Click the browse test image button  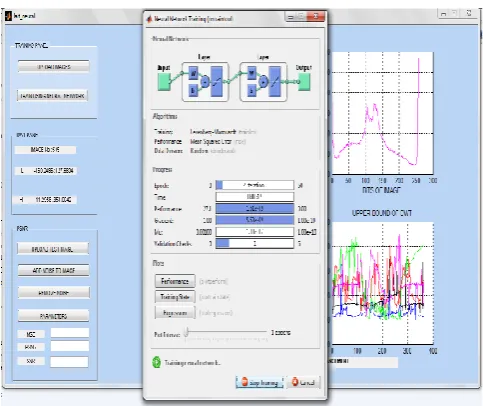tap(53, 249)
